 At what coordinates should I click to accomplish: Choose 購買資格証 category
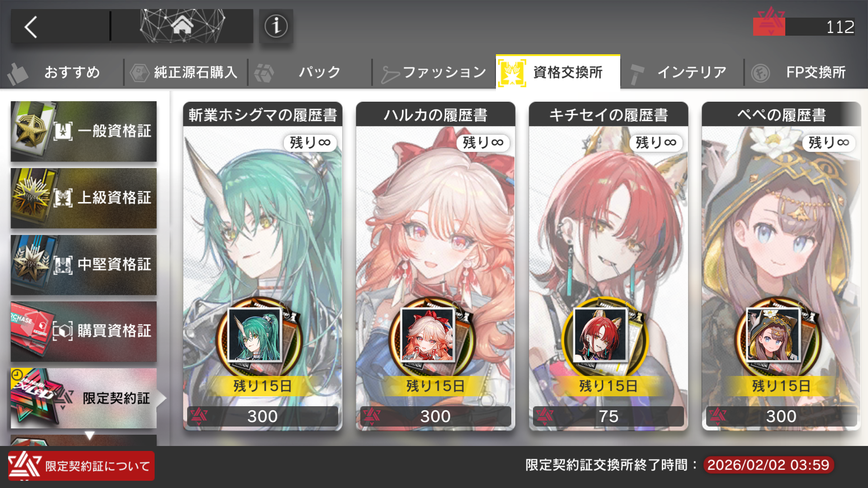pos(84,331)
